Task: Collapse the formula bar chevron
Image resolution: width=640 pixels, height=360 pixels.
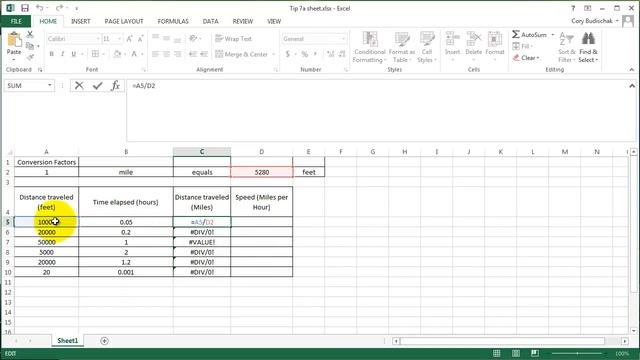Action: coord(632,86)
